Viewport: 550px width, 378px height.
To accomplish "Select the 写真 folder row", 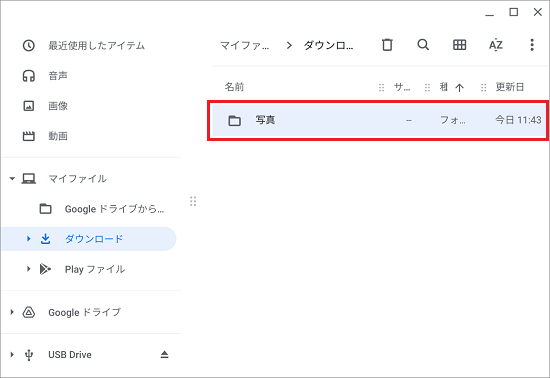I will [x=378, y=121].
